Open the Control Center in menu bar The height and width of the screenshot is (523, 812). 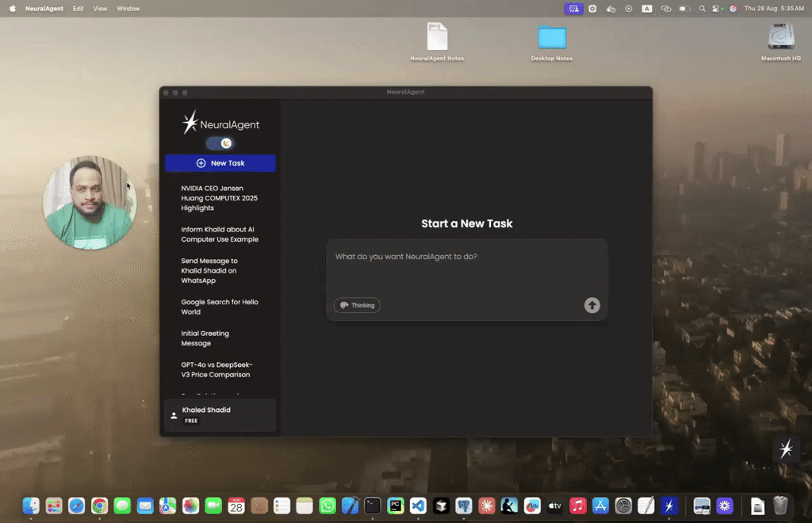(x=717, y=9)
